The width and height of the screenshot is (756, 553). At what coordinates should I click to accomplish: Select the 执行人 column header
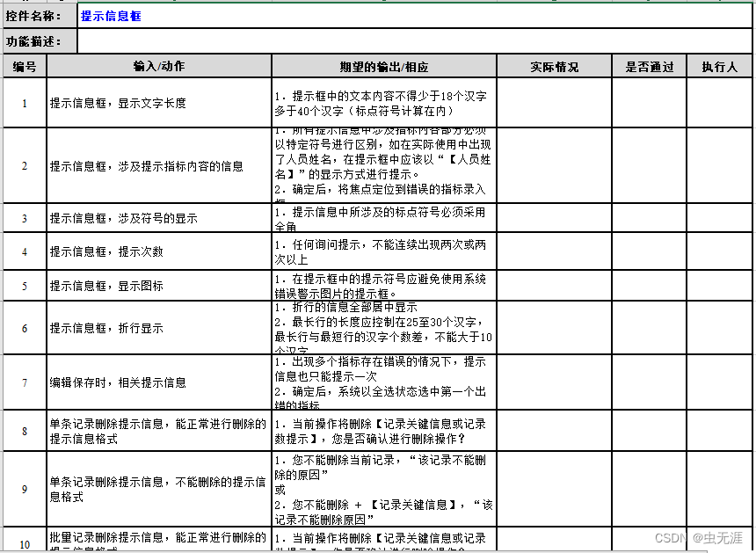(719, 66)
